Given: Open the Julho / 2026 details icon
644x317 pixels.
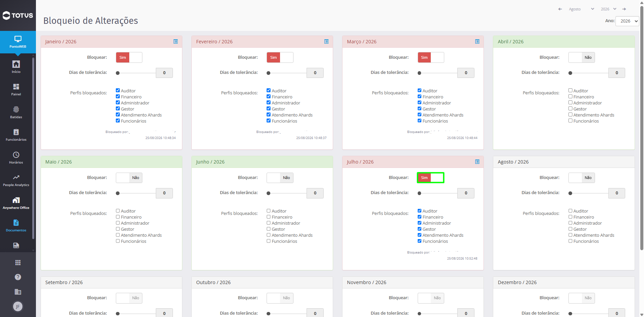Looking at the screenshot, I should [477, 162].
